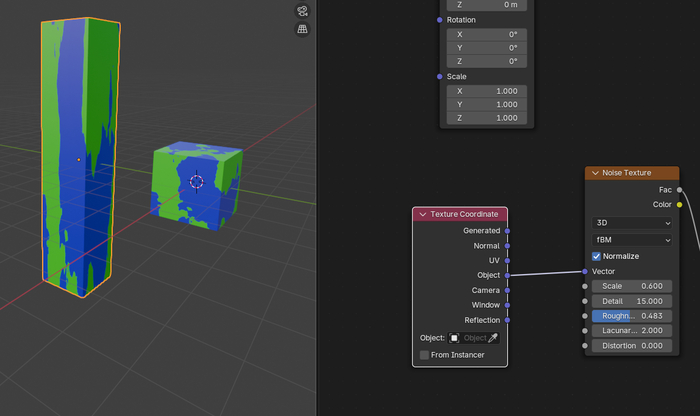Image resolution: width=700 pixels, height=416 pixels.
Task: Click the Generated output socket
Action: [507, 231]
